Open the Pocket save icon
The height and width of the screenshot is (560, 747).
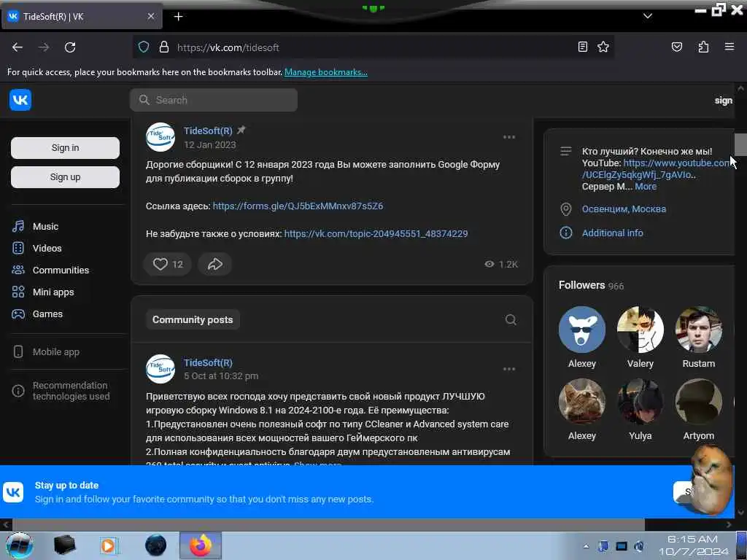[x=676, y=47]
